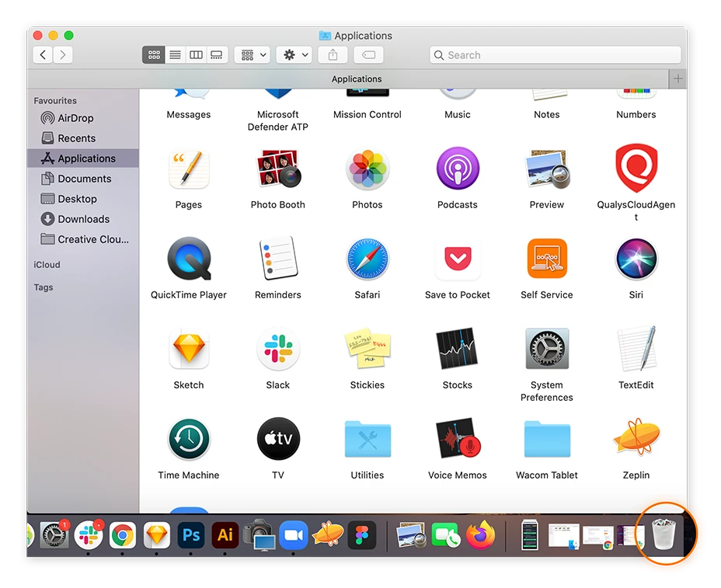Select the TextEdit app icon
Viewport: 721px width, 588px height.
tap(636, 349)
